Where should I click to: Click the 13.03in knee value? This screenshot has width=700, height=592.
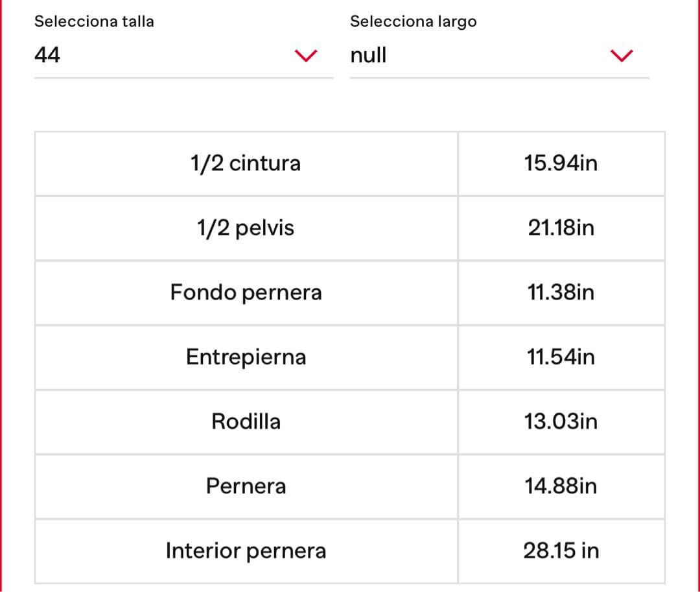pyautogui.click(x=561, y=421)
